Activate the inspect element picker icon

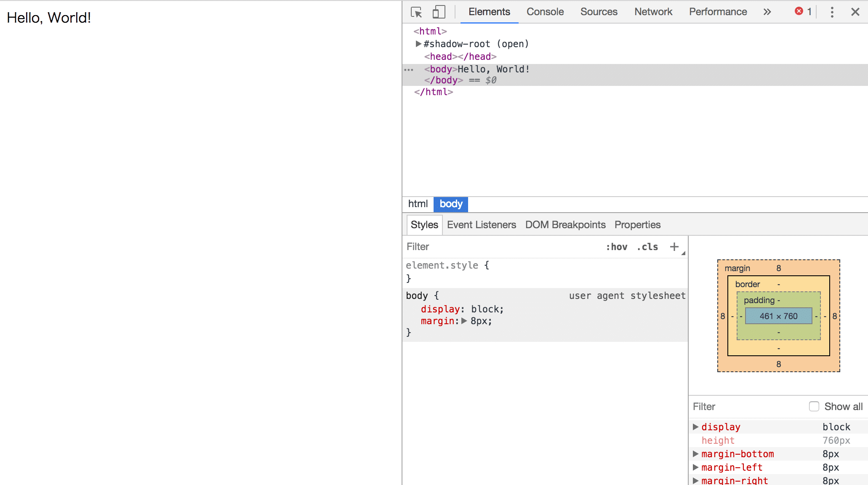[x=416, y=12]
